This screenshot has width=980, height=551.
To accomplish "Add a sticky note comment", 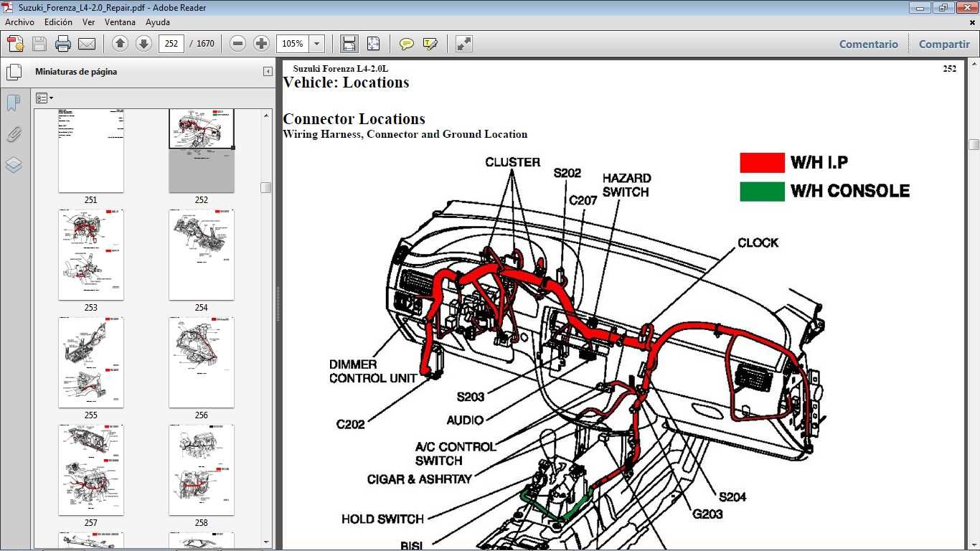I will 407,44.
